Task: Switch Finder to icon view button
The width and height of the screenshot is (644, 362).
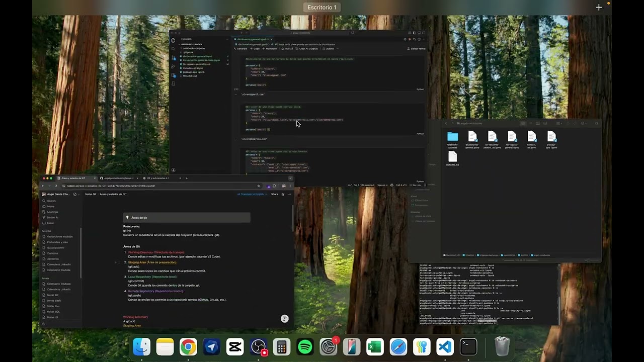Action: coord(523,123)
